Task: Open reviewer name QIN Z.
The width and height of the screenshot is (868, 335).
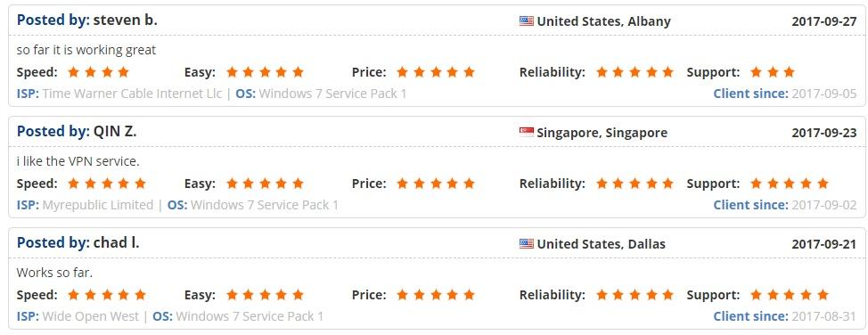Action: (115, 132)
